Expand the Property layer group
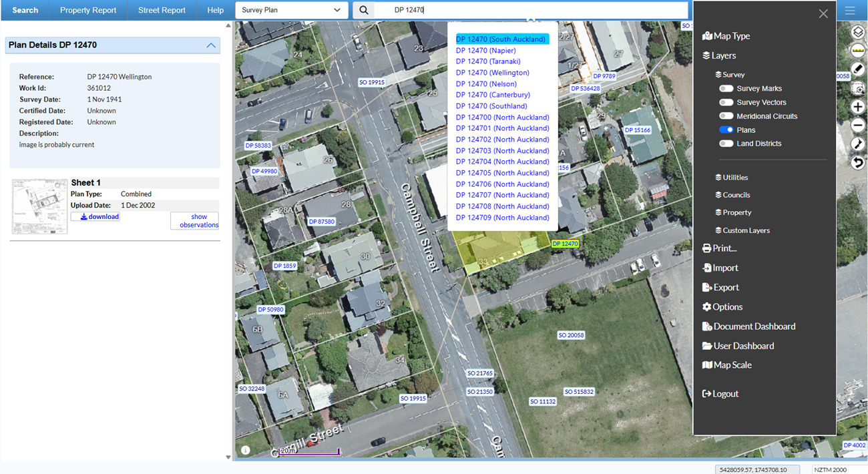868x474 pixels. click(x=733, y=212)
